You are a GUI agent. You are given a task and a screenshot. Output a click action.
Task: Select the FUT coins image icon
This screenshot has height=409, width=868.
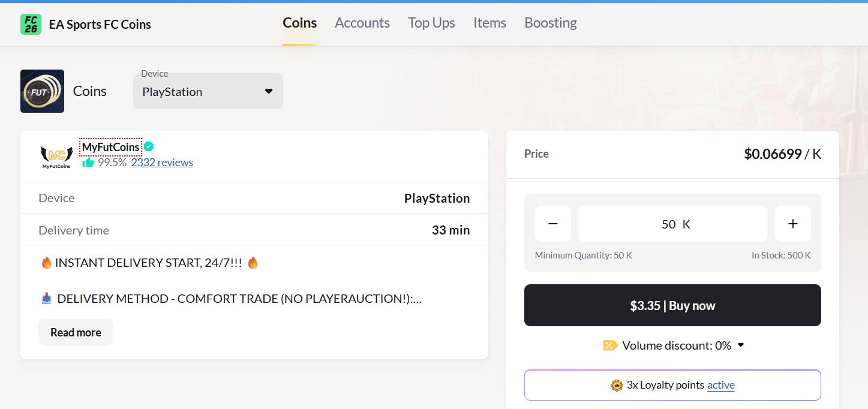(42, 91)
